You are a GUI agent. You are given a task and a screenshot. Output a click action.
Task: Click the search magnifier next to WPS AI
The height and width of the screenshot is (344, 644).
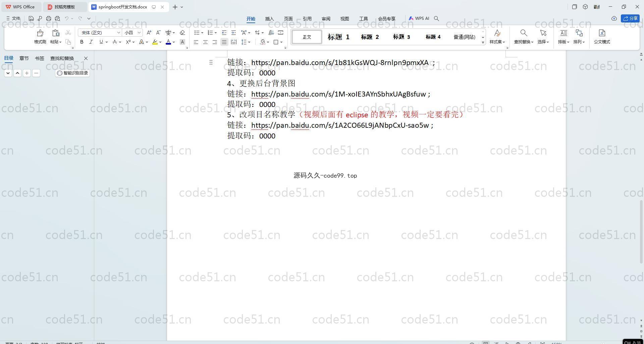[x=436, y=18]
